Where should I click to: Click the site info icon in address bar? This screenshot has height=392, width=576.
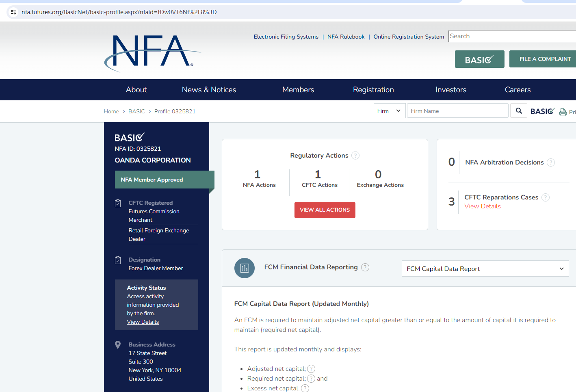point(13,12)
